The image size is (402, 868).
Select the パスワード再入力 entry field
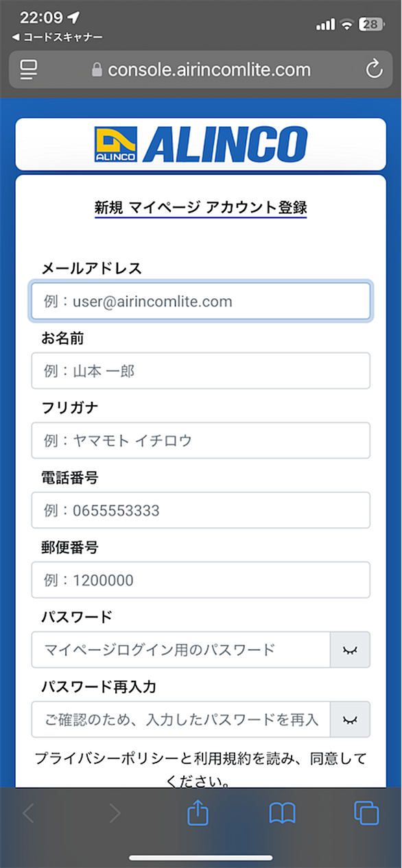click(x=181, y=719)
